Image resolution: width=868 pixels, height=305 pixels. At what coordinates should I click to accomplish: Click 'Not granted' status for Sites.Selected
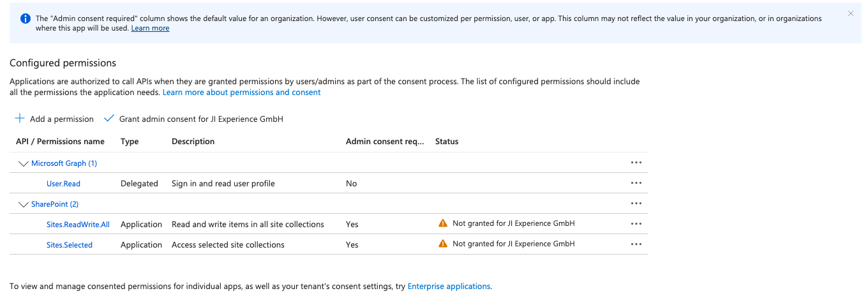click(x=514, y=244)
